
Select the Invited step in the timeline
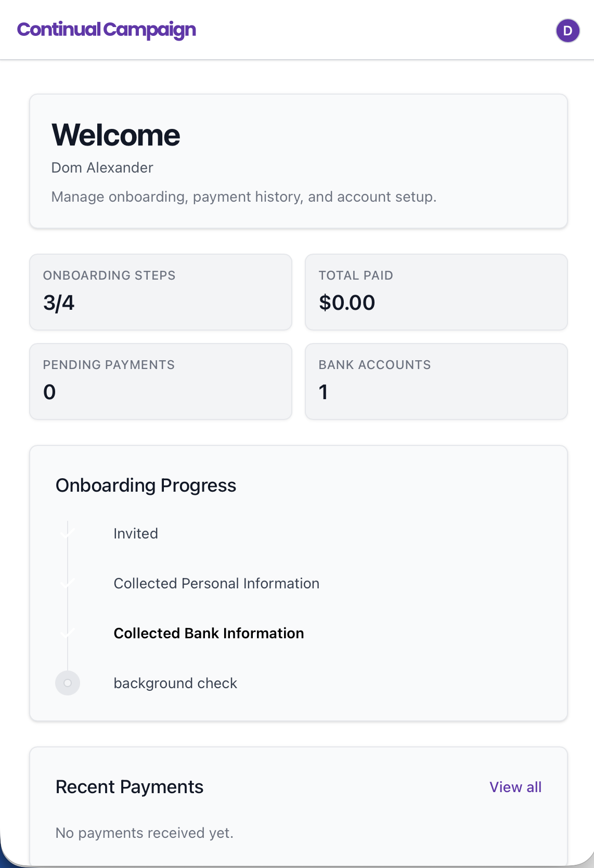(x=136, y=533)
